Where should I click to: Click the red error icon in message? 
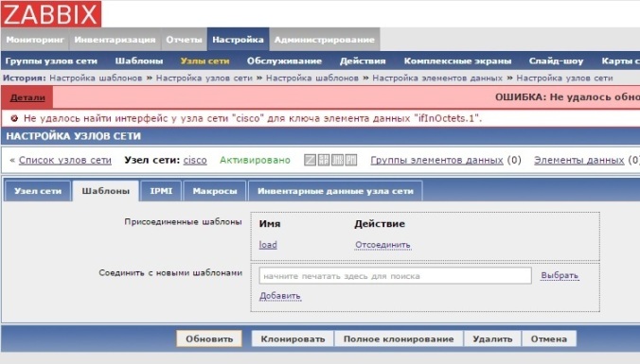[x=14, y=118]
